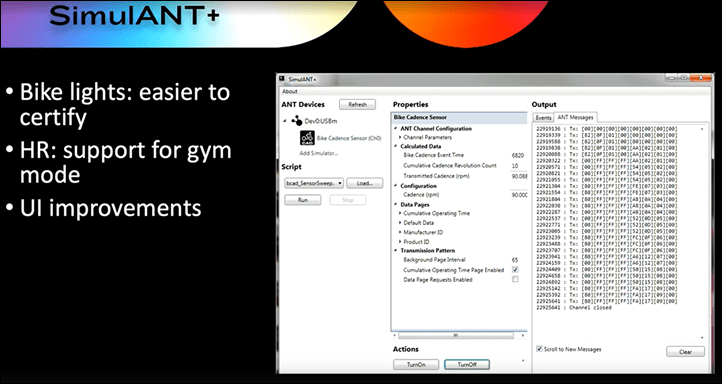Switch to the Events output tab
Image resolution: width=722 pixels, height=384 pixels.
click(x=543, y=118)
